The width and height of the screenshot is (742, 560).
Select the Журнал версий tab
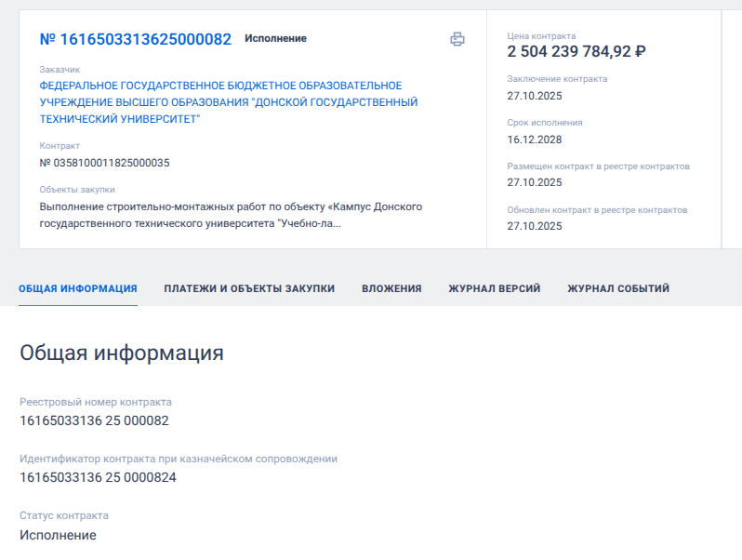494,288
